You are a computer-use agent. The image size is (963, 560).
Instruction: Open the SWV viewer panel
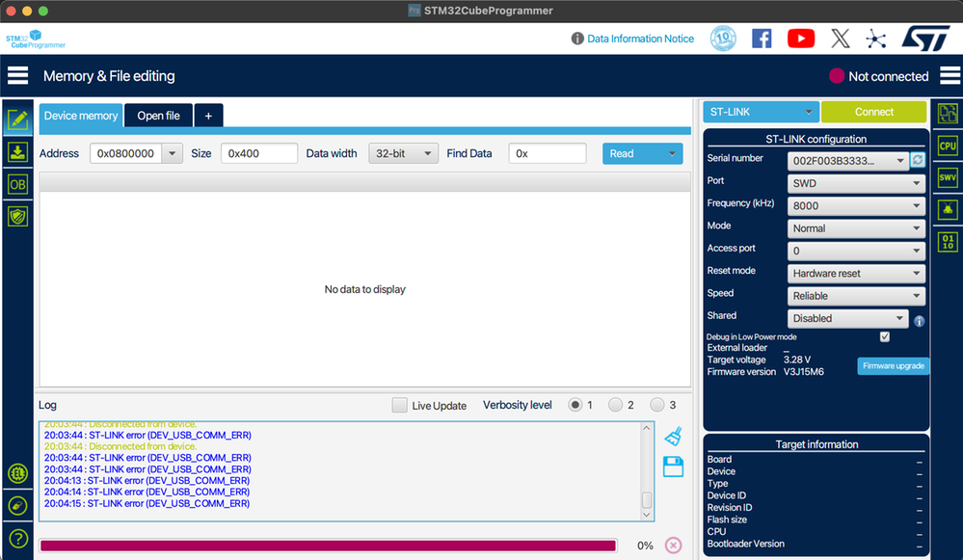coord(948,177)
